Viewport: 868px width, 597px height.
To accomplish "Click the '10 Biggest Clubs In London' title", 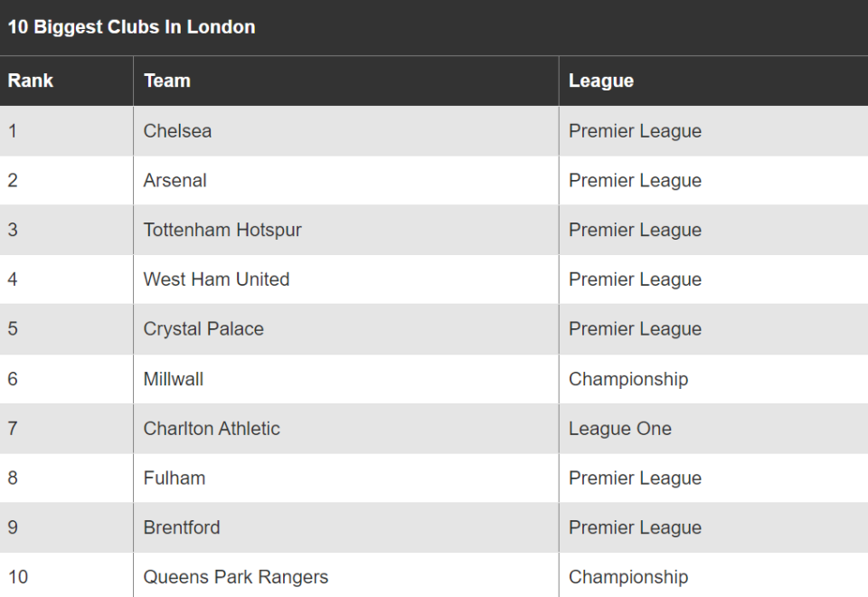I will click(x=131, y=26).
